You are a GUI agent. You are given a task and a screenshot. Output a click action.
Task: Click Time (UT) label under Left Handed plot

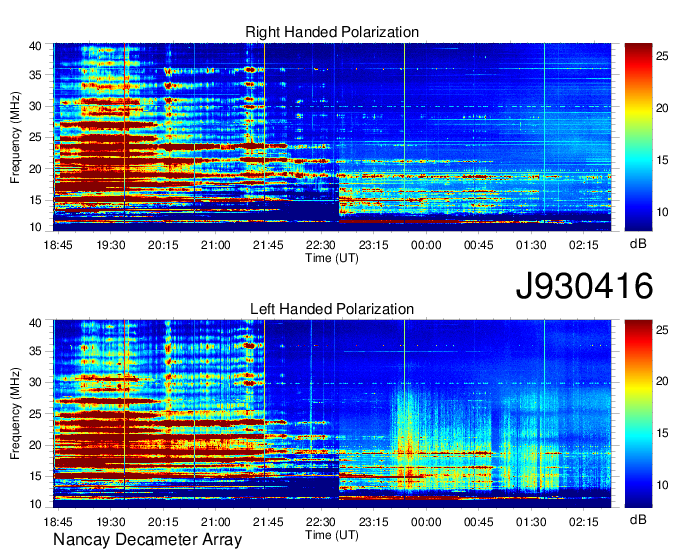tap(332, 535)
